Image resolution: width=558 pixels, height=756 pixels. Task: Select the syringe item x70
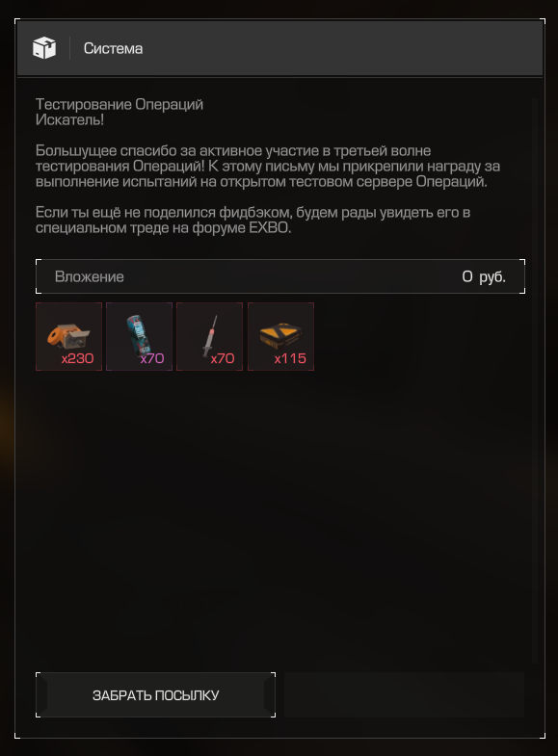pos(210,336)
